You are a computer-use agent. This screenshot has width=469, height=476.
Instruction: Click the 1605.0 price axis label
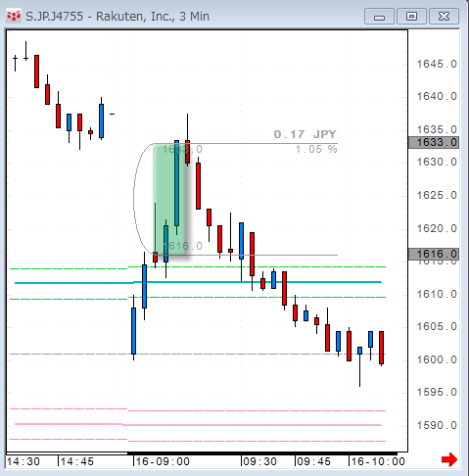pyautogui.click(x=437, y=326)
